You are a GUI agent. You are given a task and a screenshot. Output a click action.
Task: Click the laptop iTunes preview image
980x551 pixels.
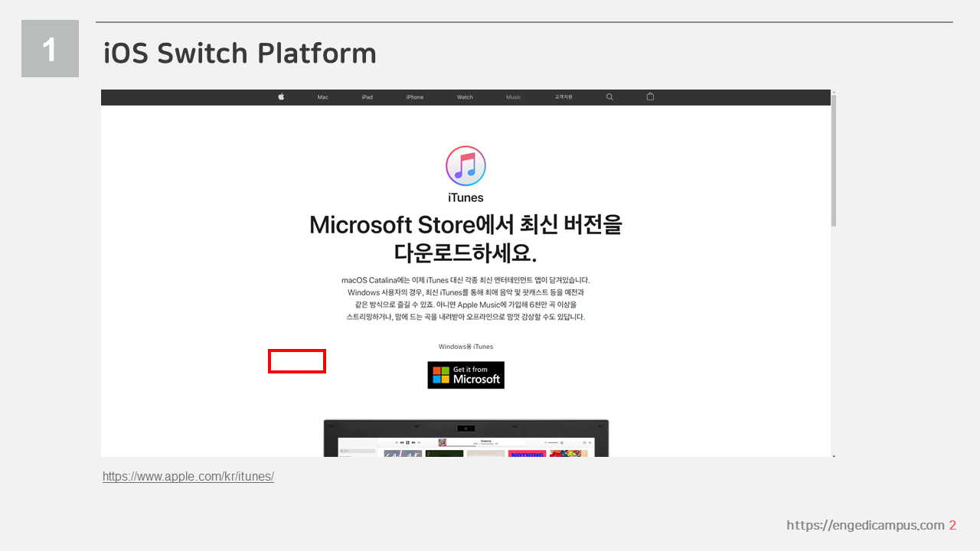click(465, 438)
